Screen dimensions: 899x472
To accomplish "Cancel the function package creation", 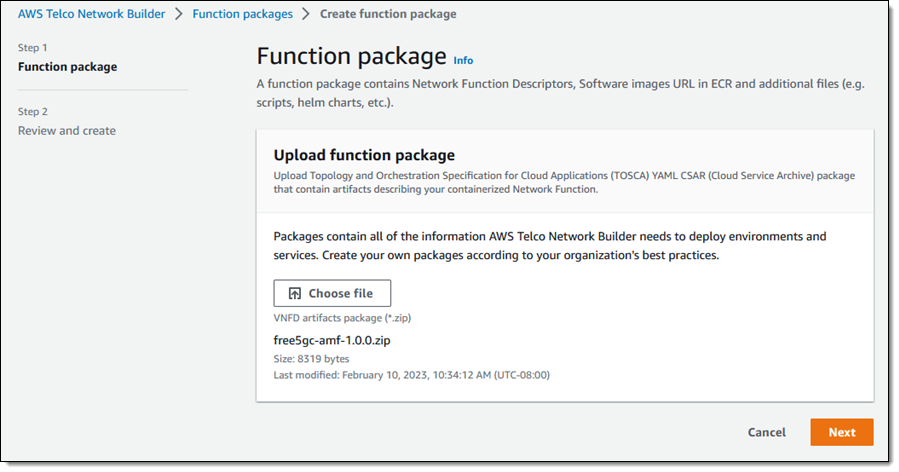I will click(767, 432).
